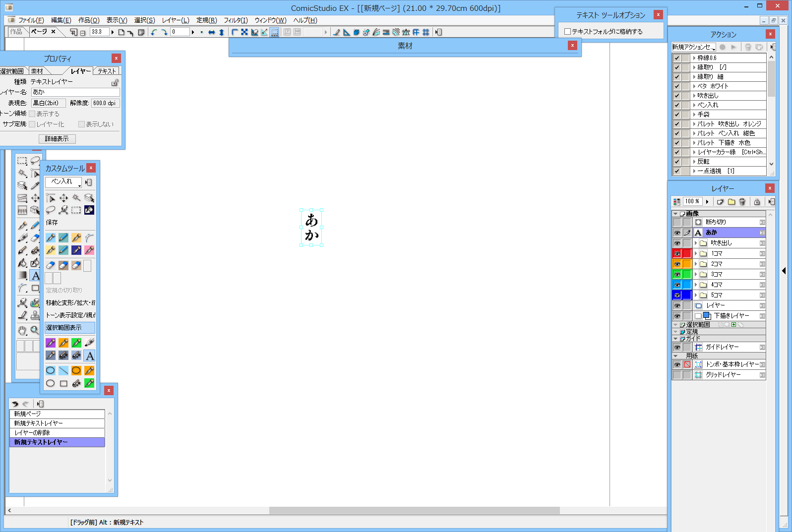
Task: Click 選択範囲表示 in custom tools
Action: point(69,328)
